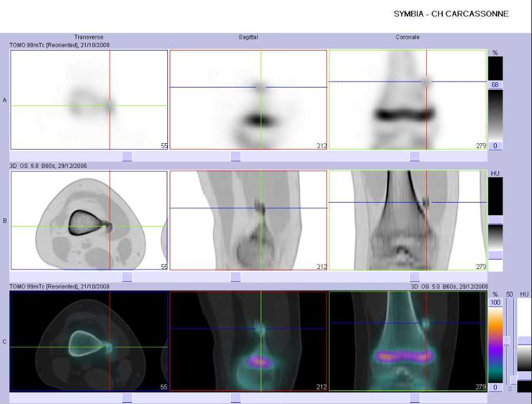Click the Coronale column header

point(408,37)
